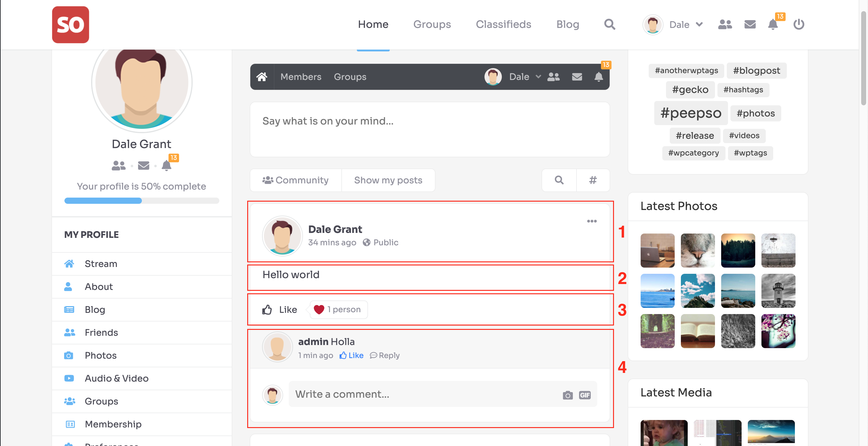Screen dimensions: 868x446
Task: Focus the Say what is on your mind box
Action: (430, 129)
